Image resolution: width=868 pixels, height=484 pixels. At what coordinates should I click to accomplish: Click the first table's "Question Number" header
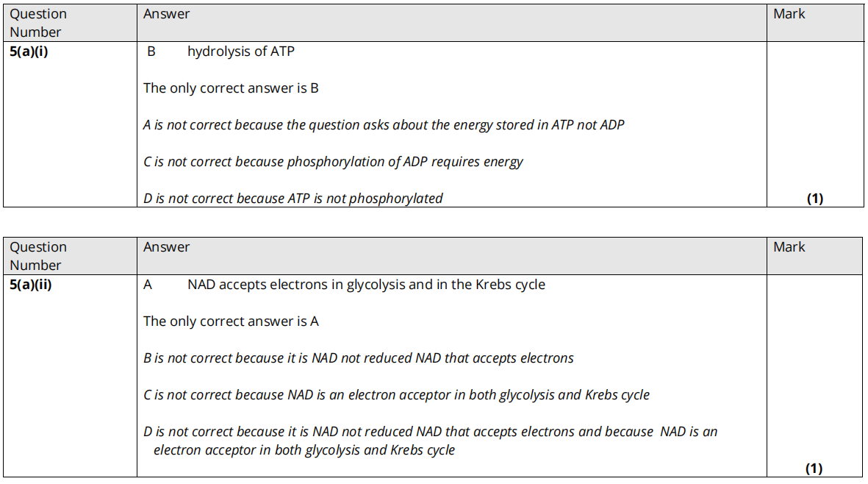click(x=37, y=23)
